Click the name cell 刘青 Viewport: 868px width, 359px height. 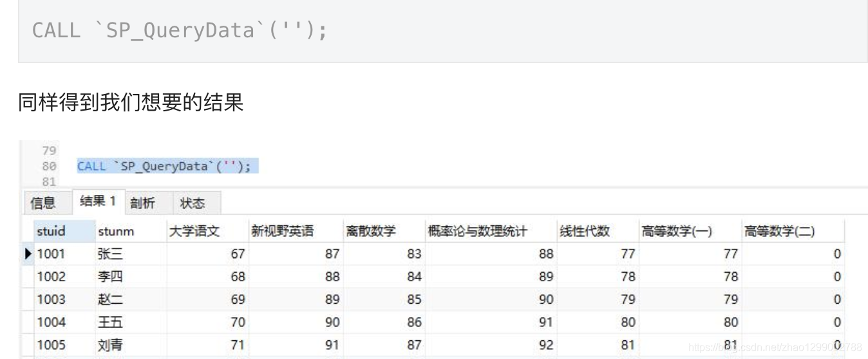[x=131, y=345]
